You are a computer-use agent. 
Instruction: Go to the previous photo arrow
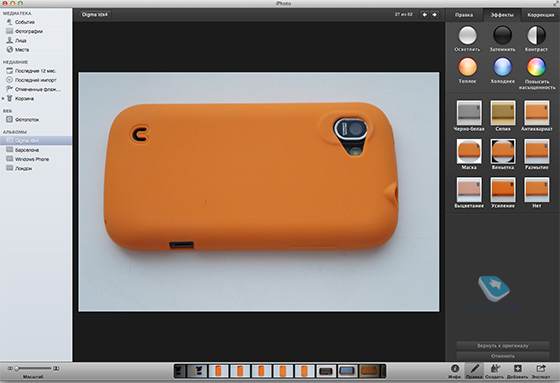tap(424, 15)
